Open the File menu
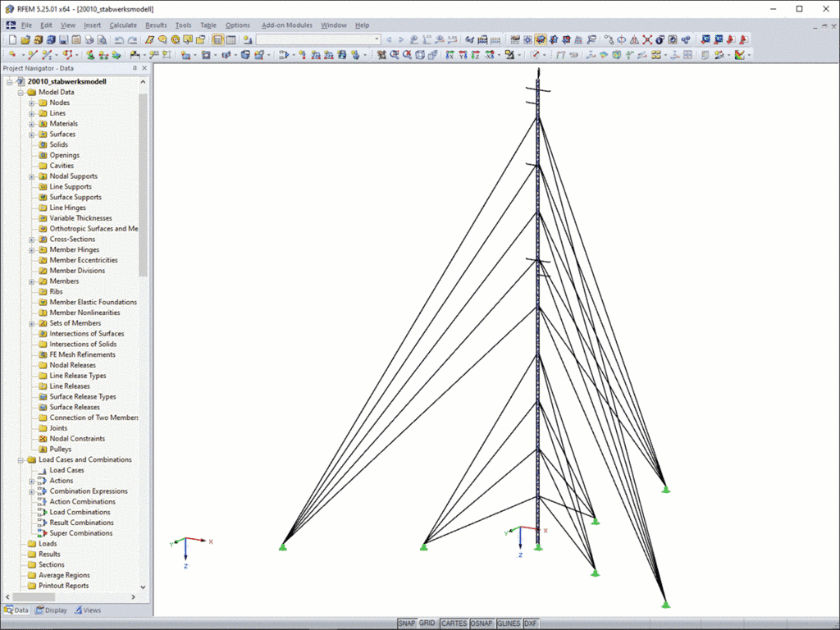 coord(26,25)
